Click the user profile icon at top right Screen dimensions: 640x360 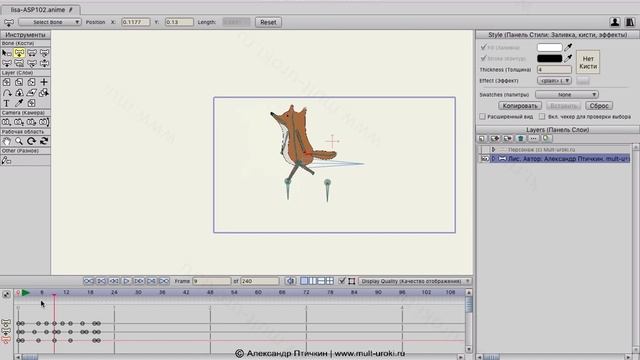point(615,22)
